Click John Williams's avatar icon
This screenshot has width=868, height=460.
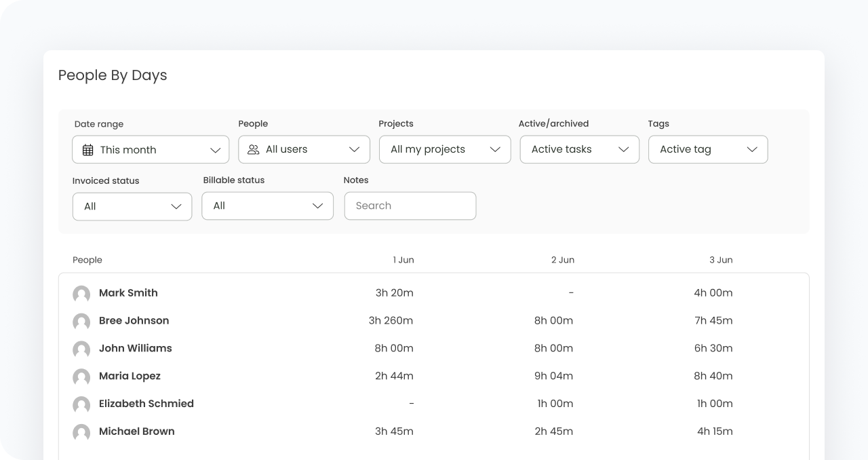coord(81,349)
